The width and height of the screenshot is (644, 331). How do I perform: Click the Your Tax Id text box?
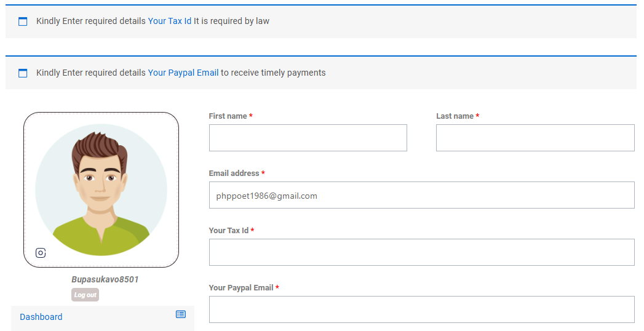421,252
